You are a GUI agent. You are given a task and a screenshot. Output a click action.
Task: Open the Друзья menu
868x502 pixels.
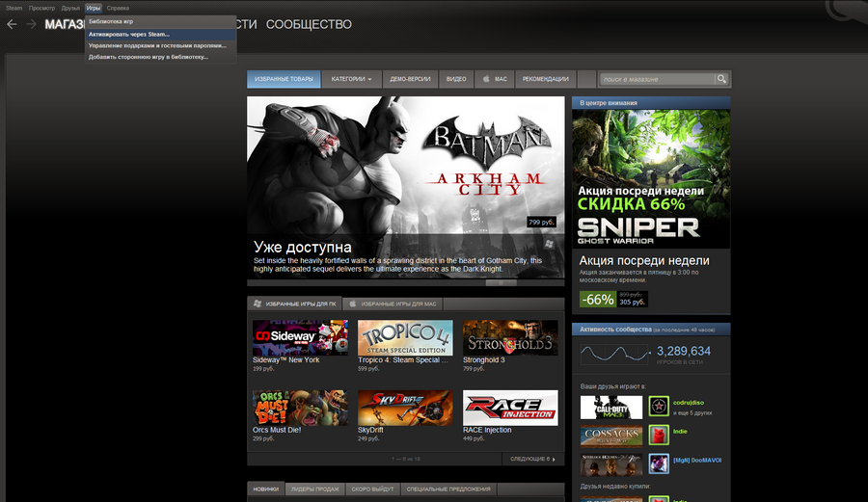click(70, 9)
